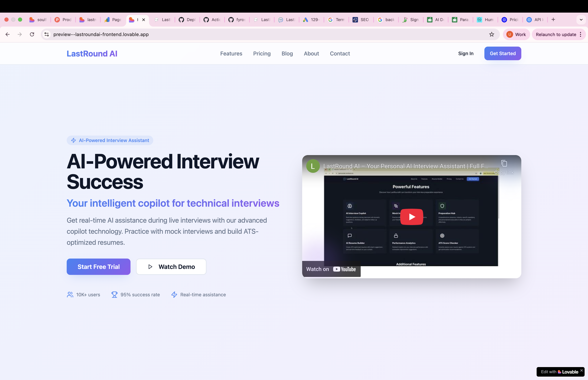Switch to the 'SEO' tab
The height and width of the screenshot is (380, 588).
[x=361, y=20]
